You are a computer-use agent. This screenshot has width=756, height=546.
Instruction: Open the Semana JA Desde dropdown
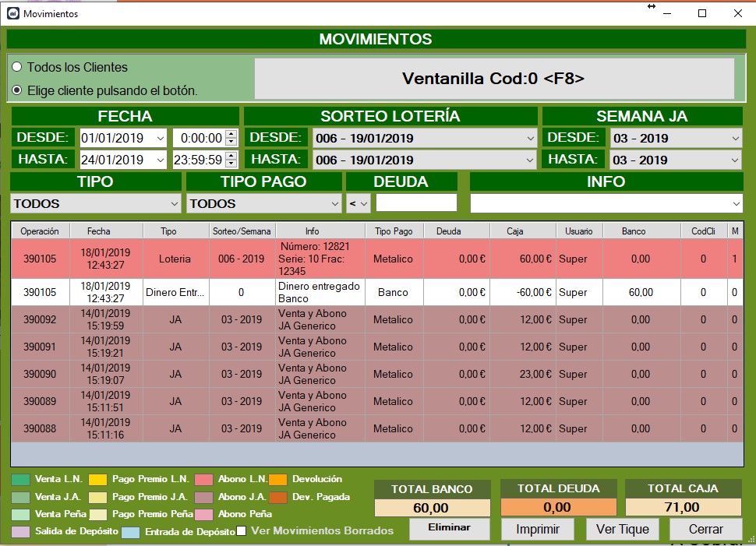(735, 139)
